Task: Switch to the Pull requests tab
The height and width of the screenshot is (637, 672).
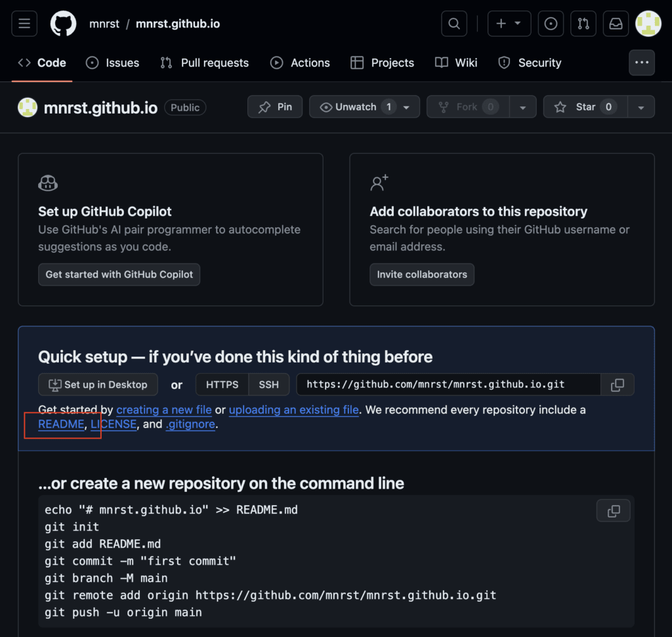Action: coord(205,62)
